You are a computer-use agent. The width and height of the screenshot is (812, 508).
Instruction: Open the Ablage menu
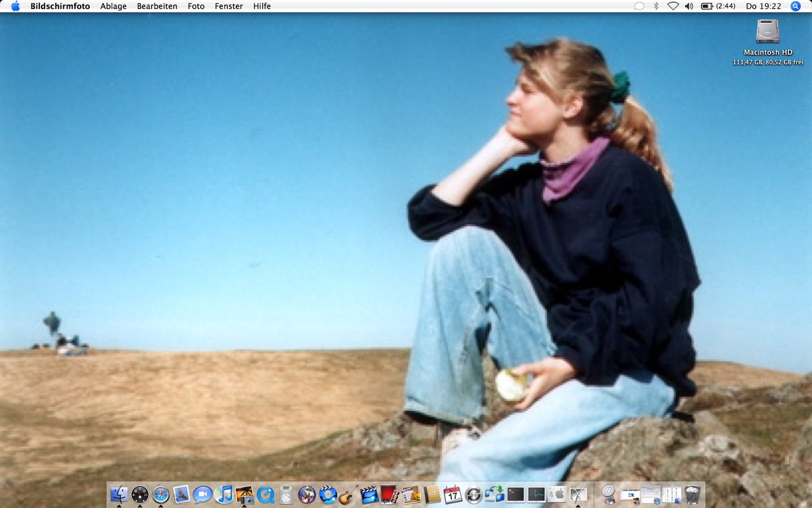[113, 6]
